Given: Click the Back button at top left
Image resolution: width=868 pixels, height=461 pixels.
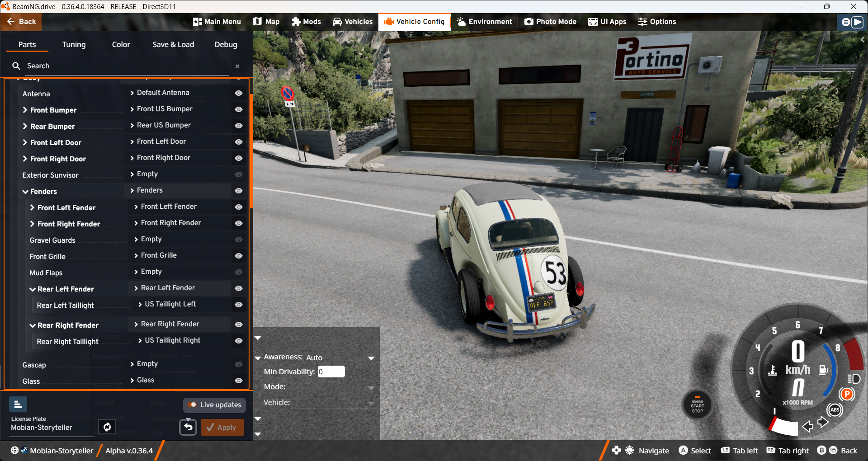Looking at the screenshot, I should (21, 22).
